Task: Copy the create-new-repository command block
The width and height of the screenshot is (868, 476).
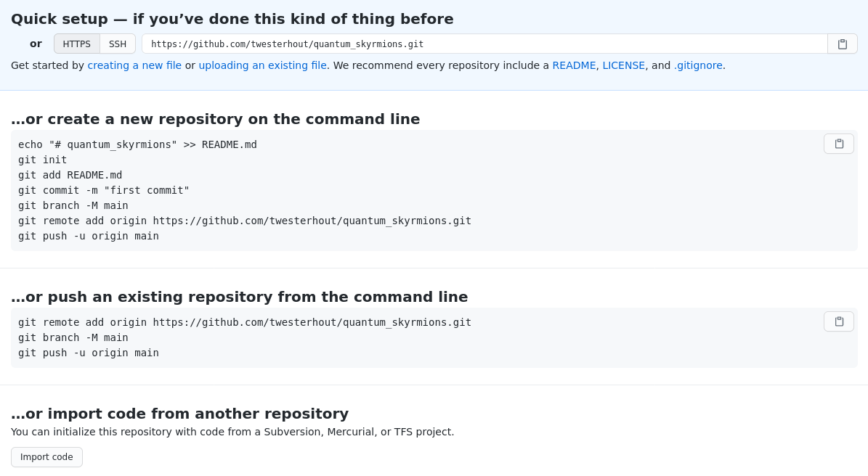Action: (x=839, y=144)
